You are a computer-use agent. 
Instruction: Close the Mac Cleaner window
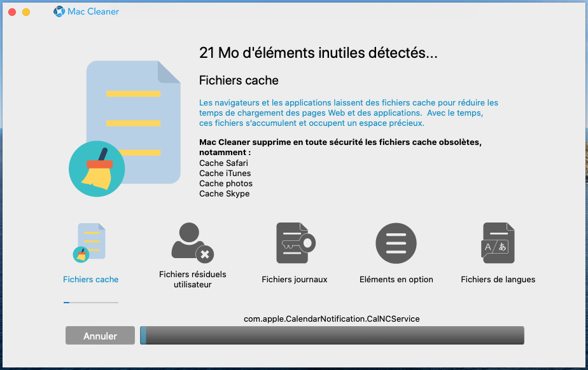[12, 12]
